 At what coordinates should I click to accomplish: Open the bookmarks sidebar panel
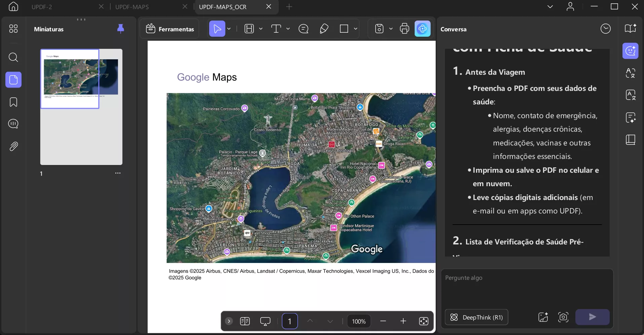13,102
